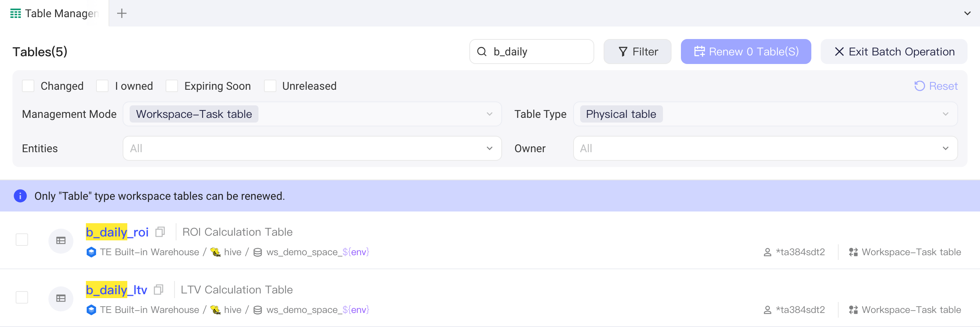This screenshot has width=980, height=327.
Task: Switch to the Table Manager tab
Action: pos(54,13)
